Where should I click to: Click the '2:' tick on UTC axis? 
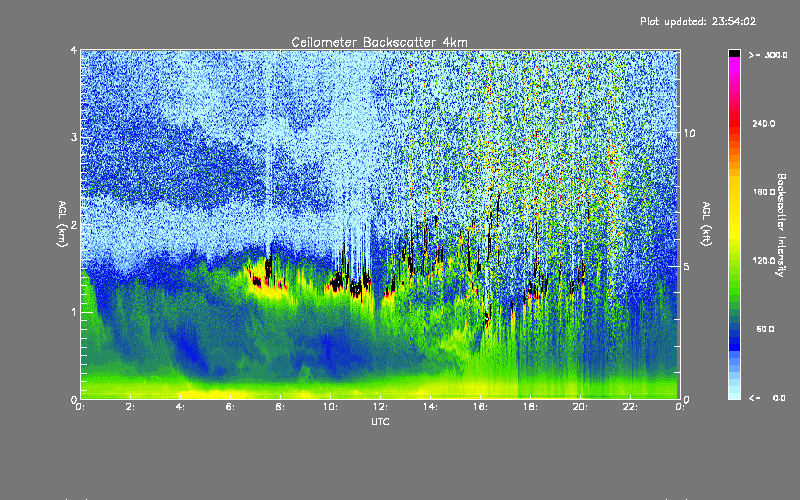130,407
